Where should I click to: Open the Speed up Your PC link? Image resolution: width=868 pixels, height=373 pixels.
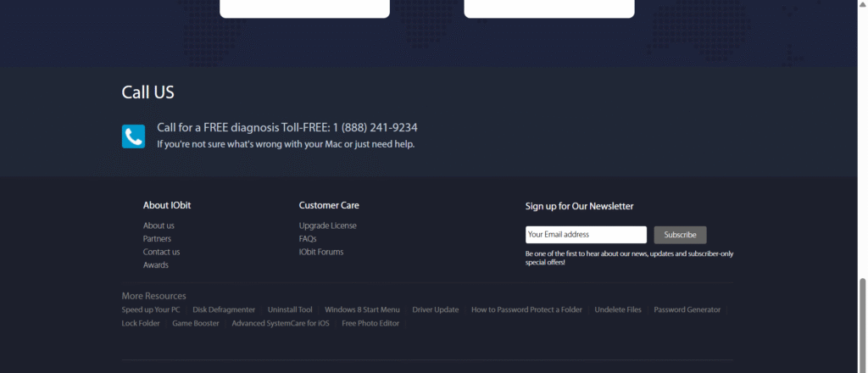coord(151,310)
